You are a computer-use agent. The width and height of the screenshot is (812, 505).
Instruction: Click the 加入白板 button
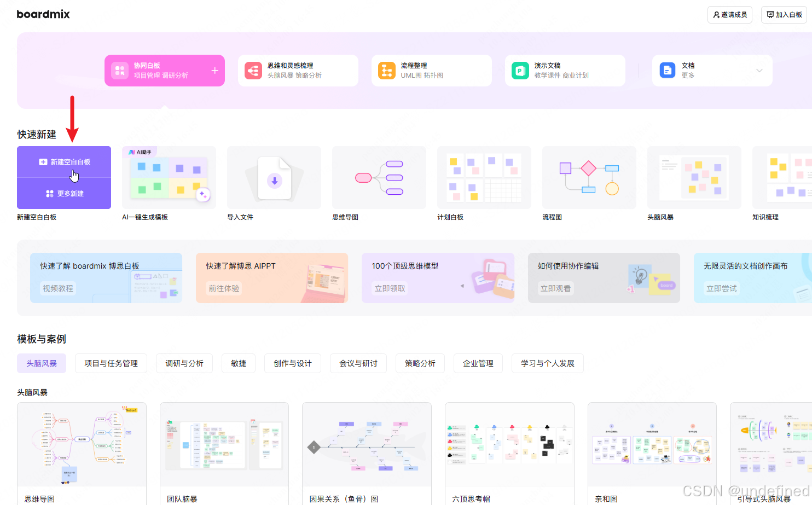tap(784, 15)
